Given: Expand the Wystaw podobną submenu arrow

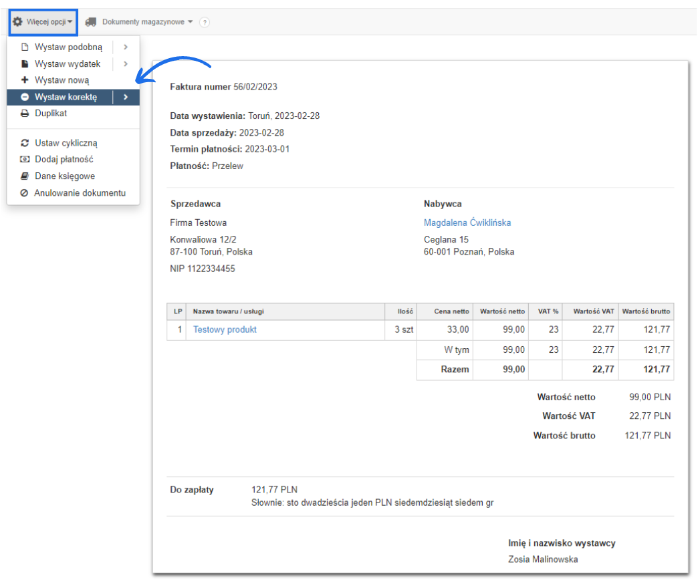Looking at the screenshot, I should pyautogui.click(x=126, y=47).
